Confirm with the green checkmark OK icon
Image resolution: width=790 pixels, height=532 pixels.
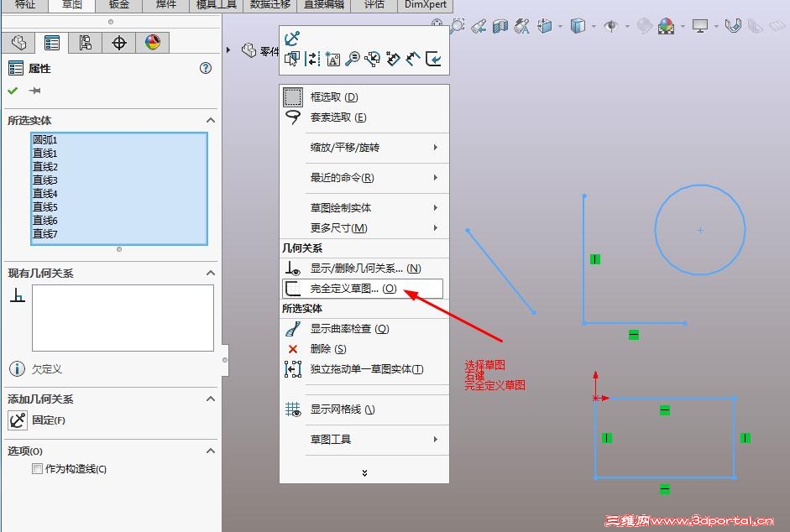coord(13,91)
